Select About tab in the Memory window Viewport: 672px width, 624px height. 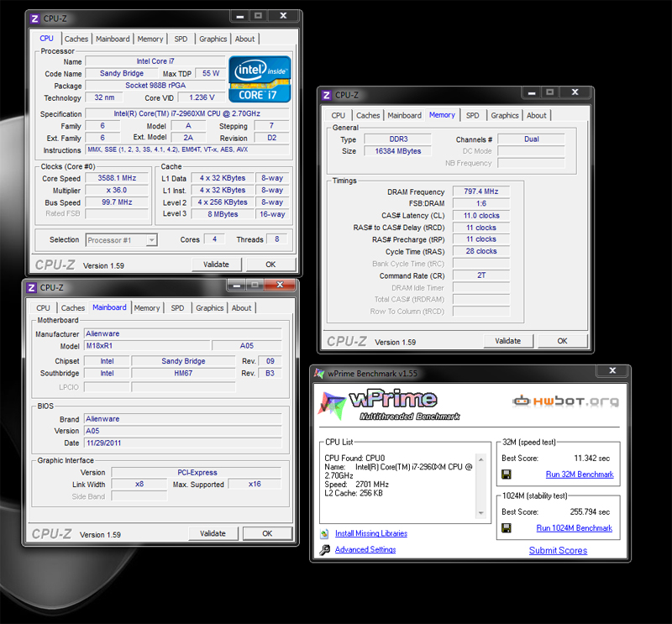click(537, 116)
